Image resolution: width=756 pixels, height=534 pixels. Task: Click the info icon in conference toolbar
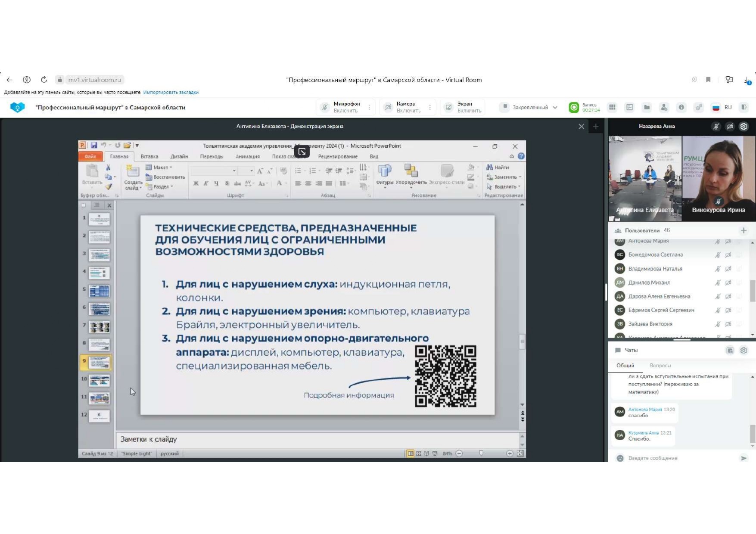(681, 107)
